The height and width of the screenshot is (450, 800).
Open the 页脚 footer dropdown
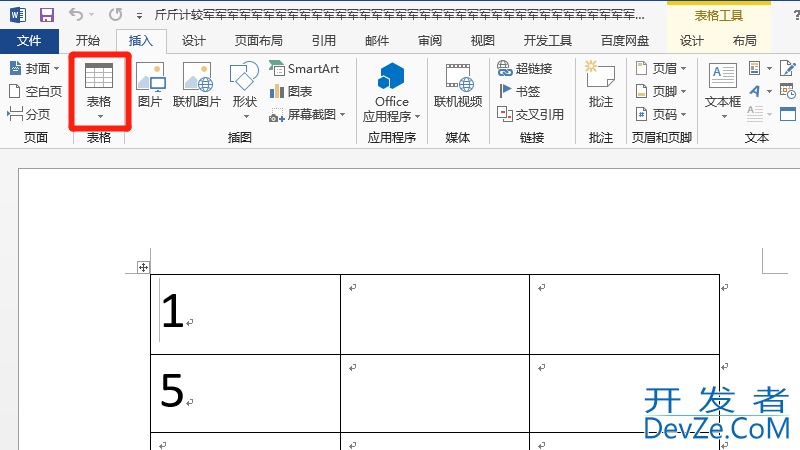[661, 91]
